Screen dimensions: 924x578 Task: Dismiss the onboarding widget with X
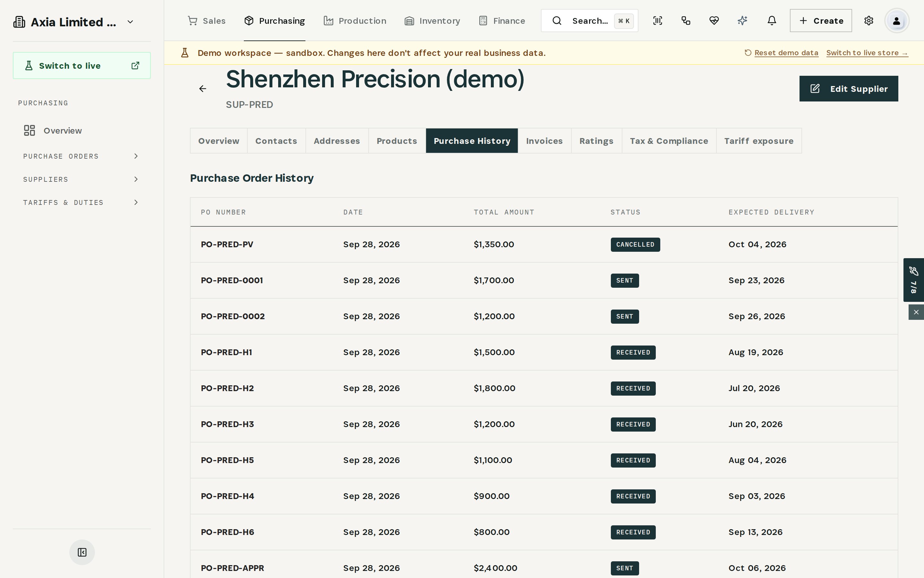tap(916, 312)
